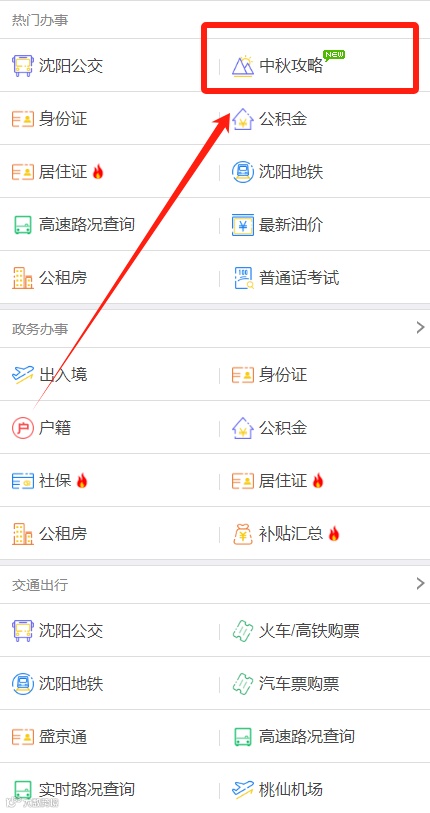Open the 出入境 airplane icon
This screenshot has width=430, height=813.
point(22,374)
